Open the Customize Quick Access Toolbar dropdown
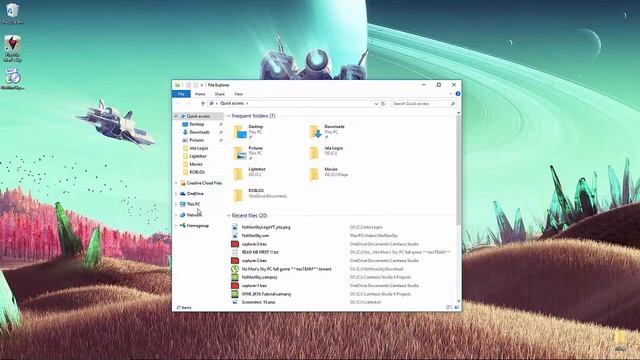Screen dimensions: 640x360 [x=202, y=85]
